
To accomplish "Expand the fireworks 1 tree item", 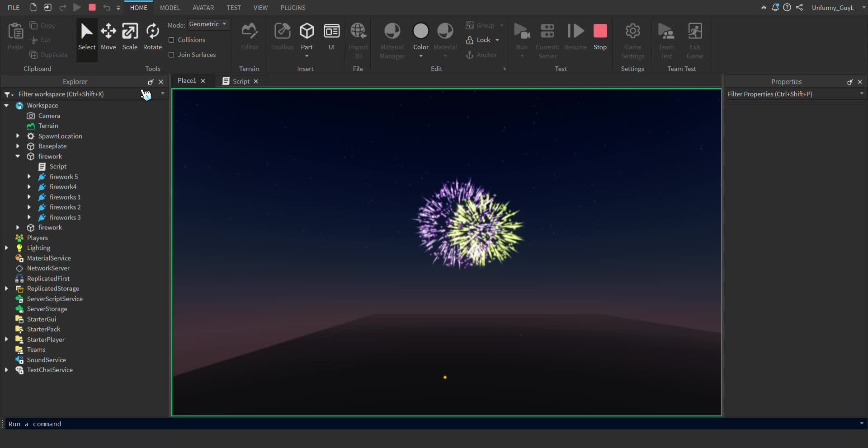I will point(29,197).
